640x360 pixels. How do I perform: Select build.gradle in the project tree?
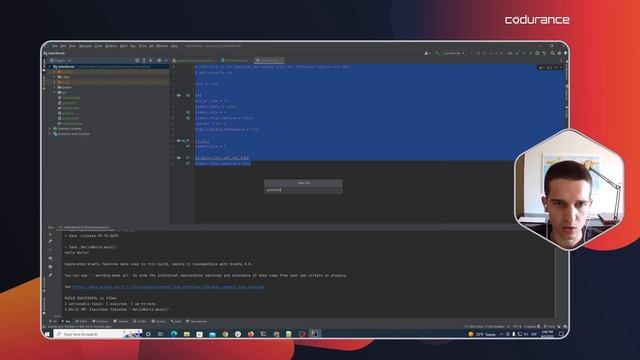(69, 108)
